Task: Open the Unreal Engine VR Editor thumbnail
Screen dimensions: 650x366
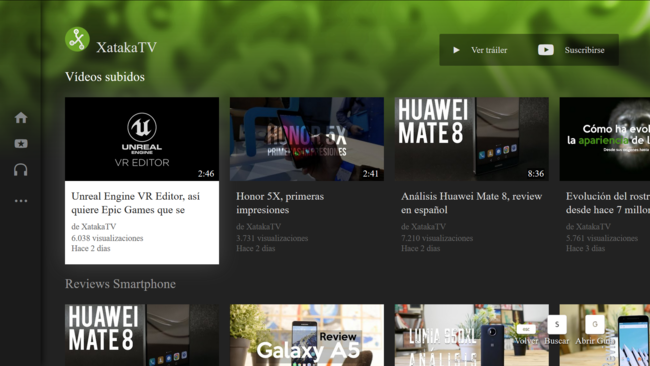Action: pos(142,139)
